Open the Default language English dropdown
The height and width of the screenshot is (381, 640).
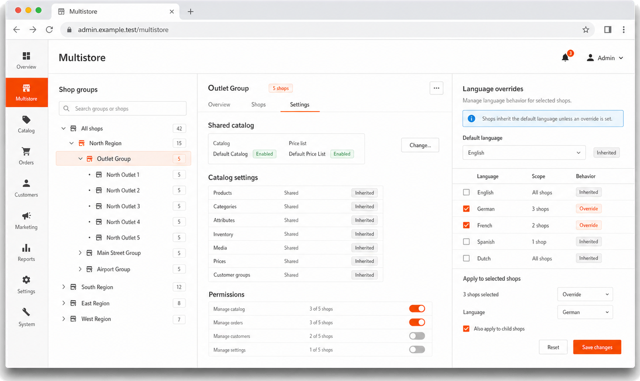(x=524, y=153)
